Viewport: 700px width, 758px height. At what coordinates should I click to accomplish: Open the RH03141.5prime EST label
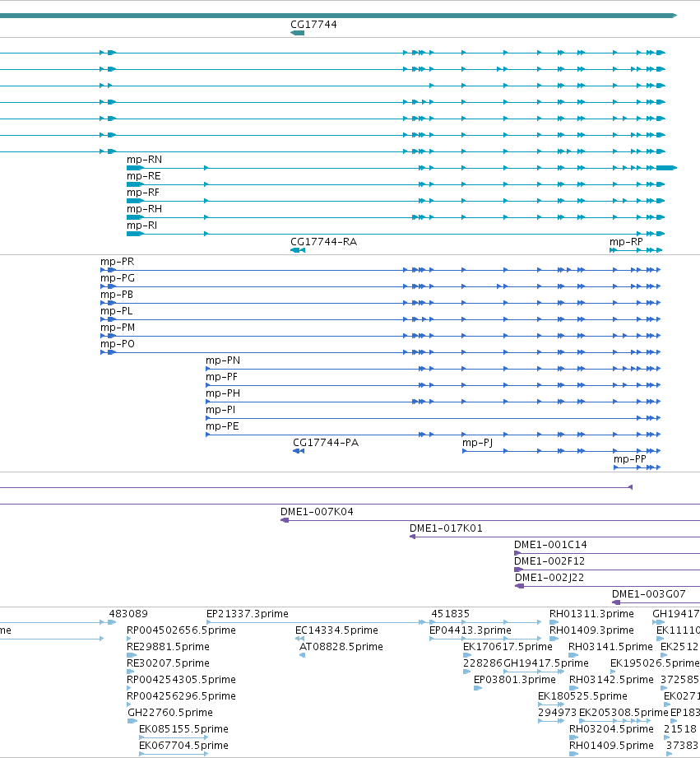point(610,646)
